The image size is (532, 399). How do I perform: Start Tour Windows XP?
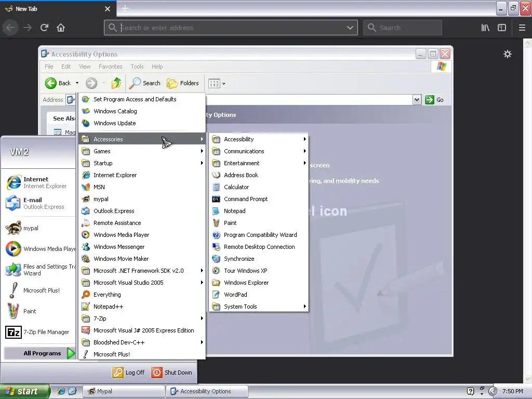(259, 270)
